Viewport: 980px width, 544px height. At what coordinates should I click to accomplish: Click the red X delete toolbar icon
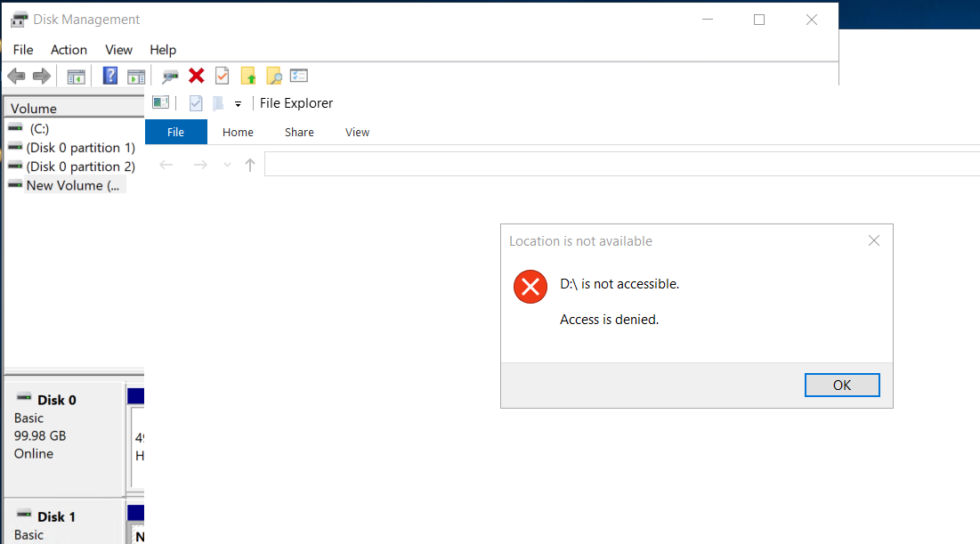pyautogui.click(x=196, y=76)
